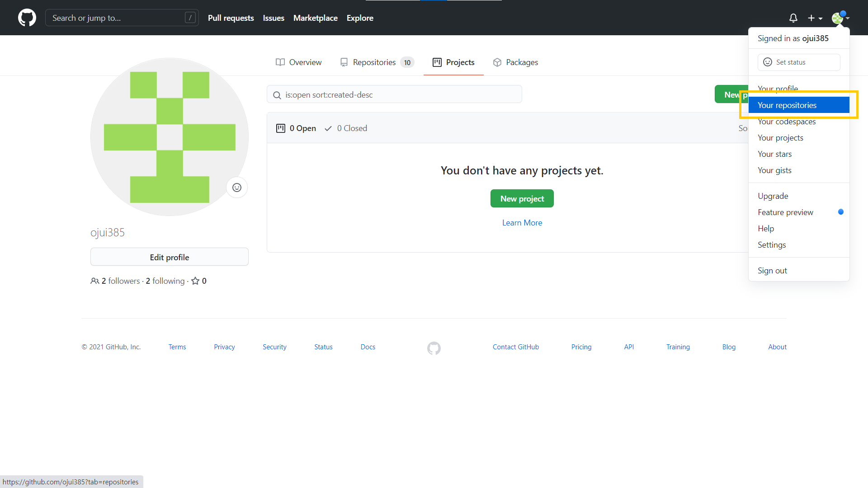Image resolution: width=868 pixels, height=488 pixels.
Task: Open the Learn More link
Action: coord(522,223)
